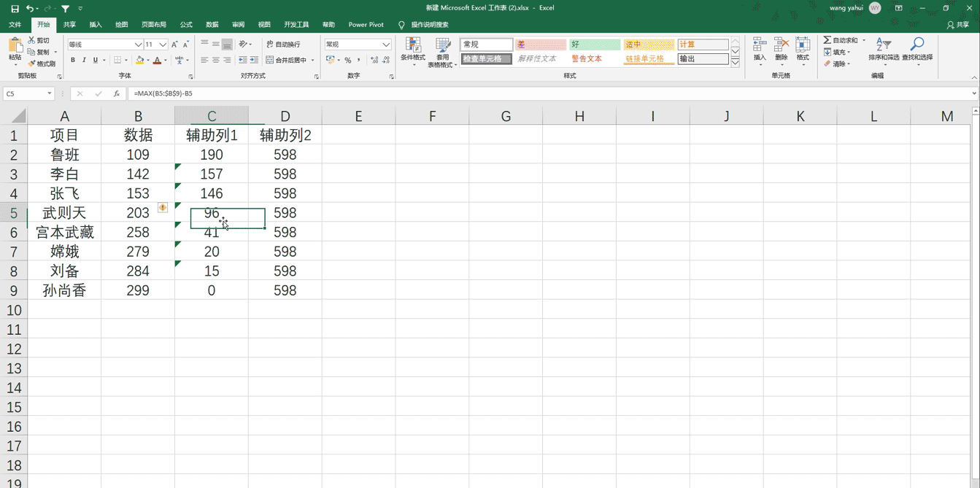Image resolution: width=980 pixels, height=488 pixels.
Task: Apply percent style with the % icon
Action: (348, 60)
